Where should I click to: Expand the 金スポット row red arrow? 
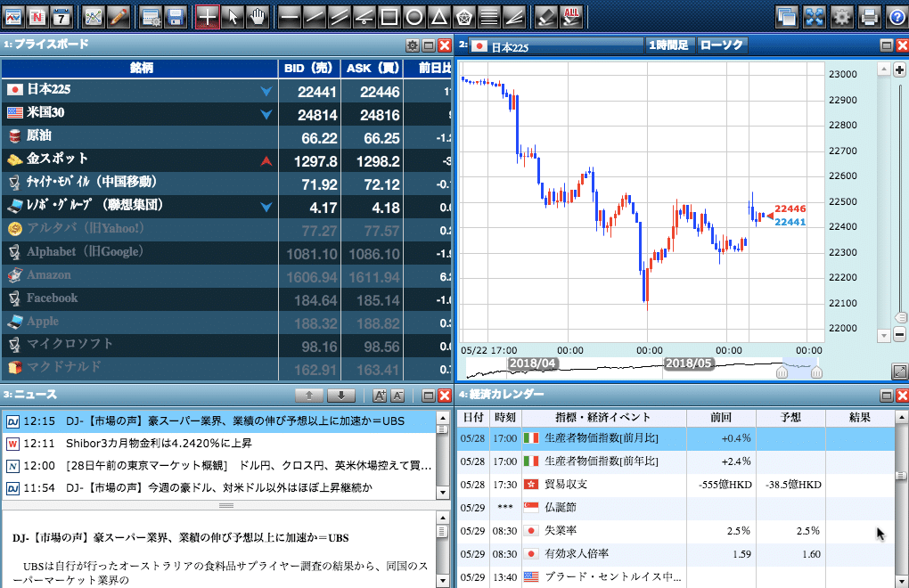266,161
